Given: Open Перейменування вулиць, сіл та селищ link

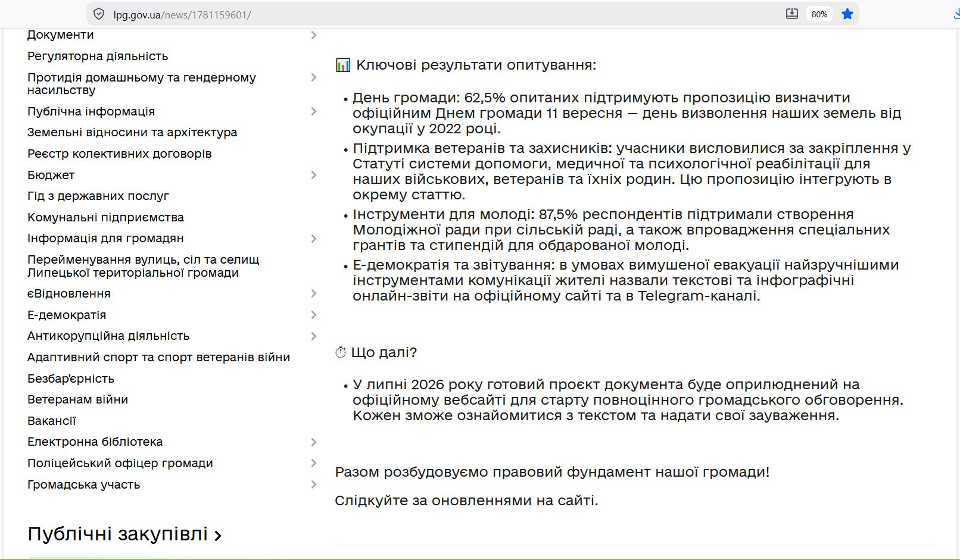Looking at the screenshot, I should pyautogui.click(x=144, y=266).
